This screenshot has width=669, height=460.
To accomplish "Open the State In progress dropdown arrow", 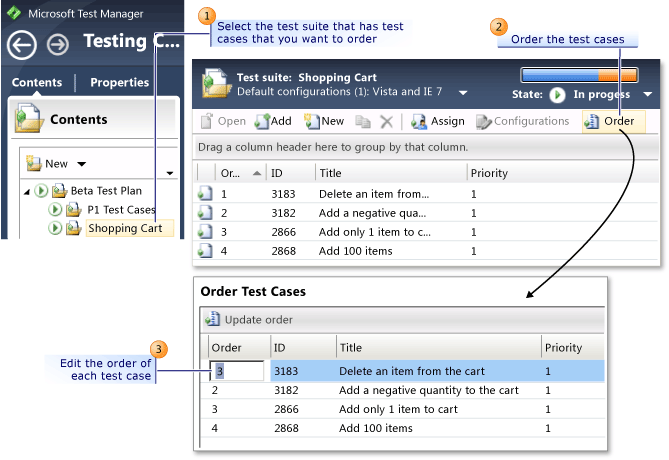I will pos(647,94).
